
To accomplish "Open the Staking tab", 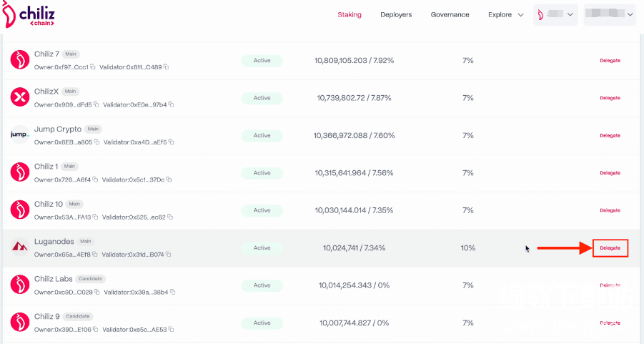I will 350,15.
